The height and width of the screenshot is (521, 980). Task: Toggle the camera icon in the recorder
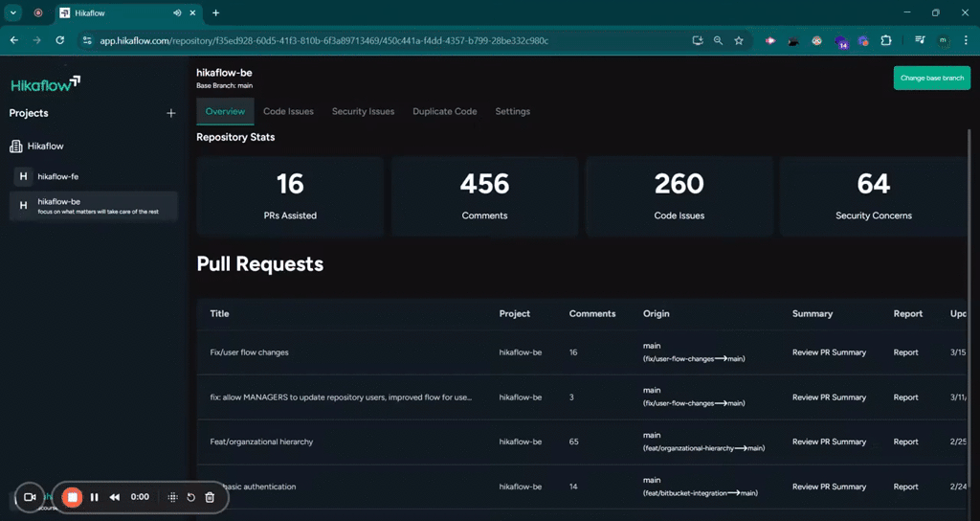(x=29, y=497)
